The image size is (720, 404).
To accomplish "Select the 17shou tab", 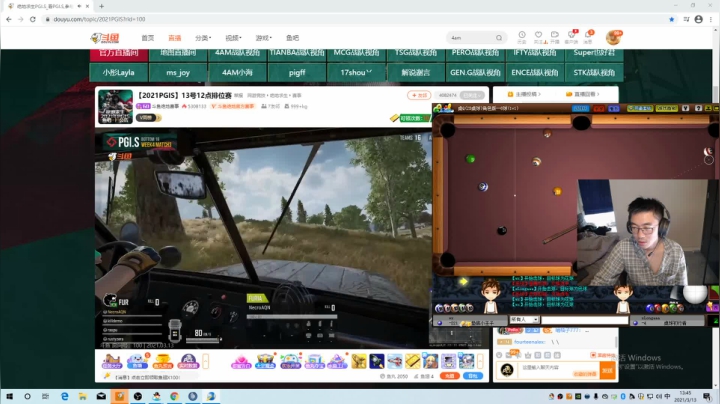I will point(356,73).
